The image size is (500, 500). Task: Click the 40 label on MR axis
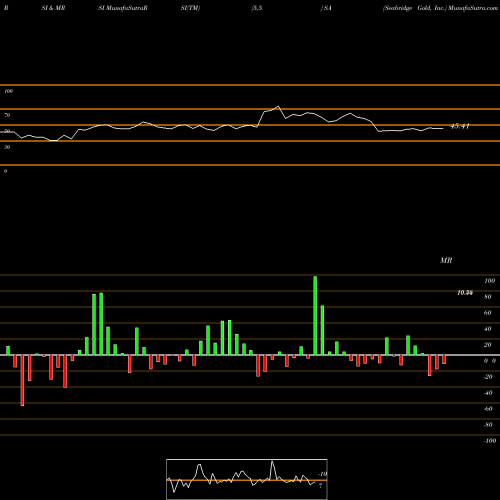[488, 329]
